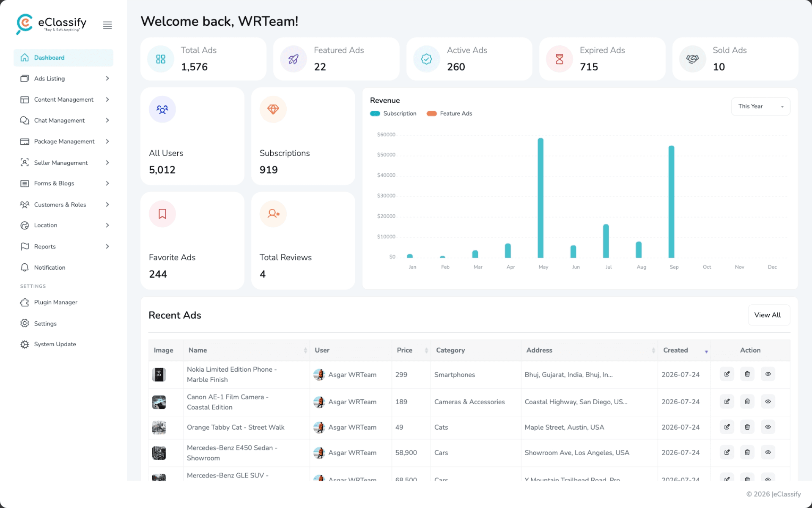Image resolution: width=812 pixels, height=508 pixels.
Task: Expand the Chat Management sidebar menu
Action: [63, 121]
